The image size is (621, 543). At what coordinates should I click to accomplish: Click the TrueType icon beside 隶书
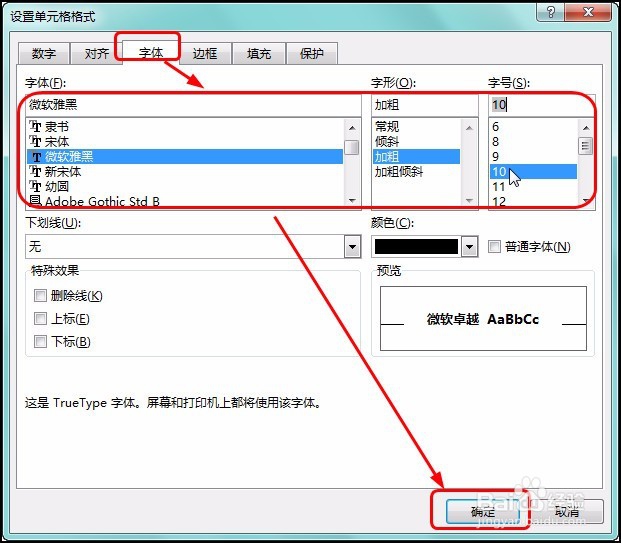point(35,127)
